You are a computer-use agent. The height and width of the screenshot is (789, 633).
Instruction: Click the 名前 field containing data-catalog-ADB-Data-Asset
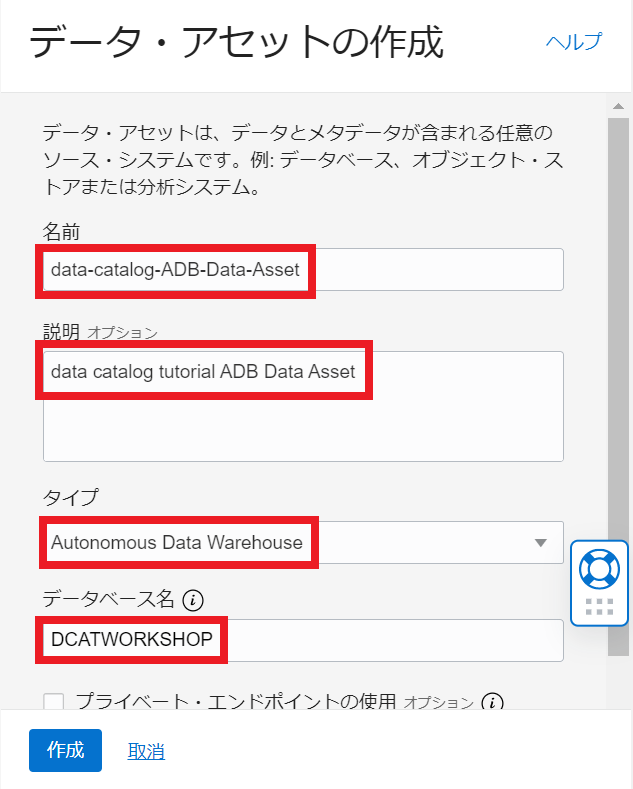pos(302,269)
